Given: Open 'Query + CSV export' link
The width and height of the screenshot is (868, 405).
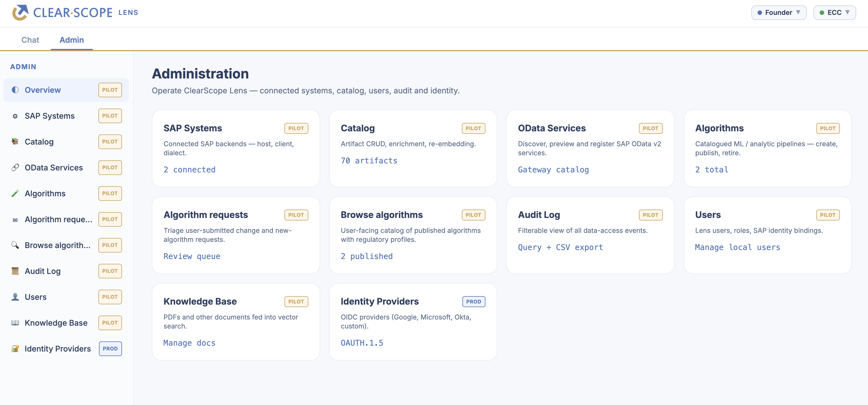Looking at the screenshot, I should click(x=560, y=247).
